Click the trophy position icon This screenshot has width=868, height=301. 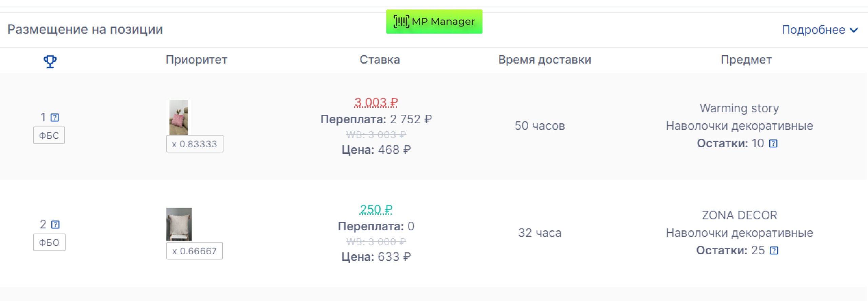click(x=50, y=61)
